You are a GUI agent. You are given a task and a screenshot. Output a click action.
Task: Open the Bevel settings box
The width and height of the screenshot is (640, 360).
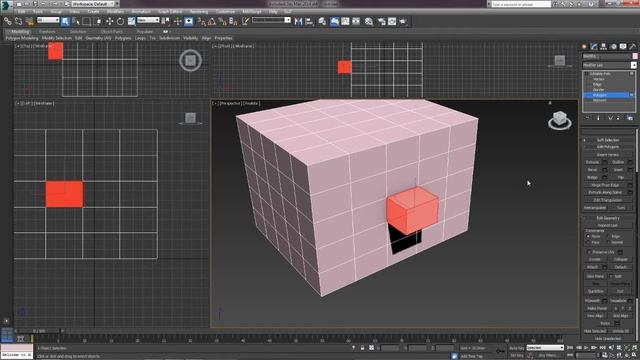604,169
